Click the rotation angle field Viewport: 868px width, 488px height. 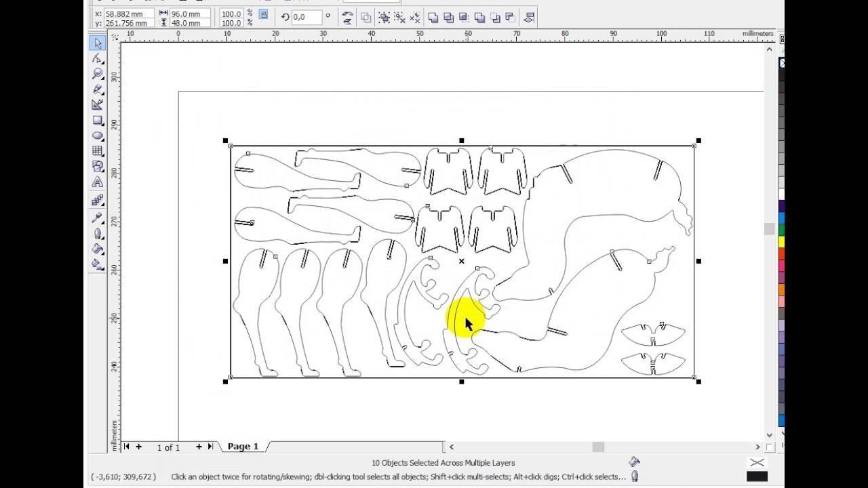307,17
